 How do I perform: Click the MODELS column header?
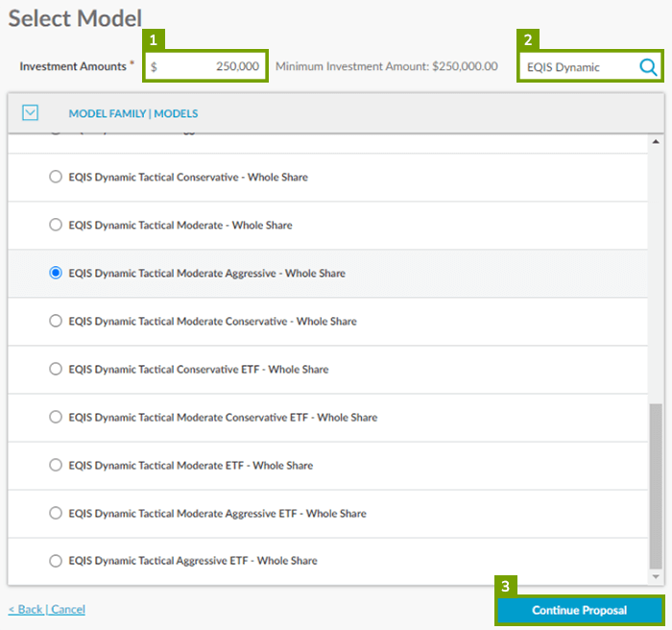point(176,113)
